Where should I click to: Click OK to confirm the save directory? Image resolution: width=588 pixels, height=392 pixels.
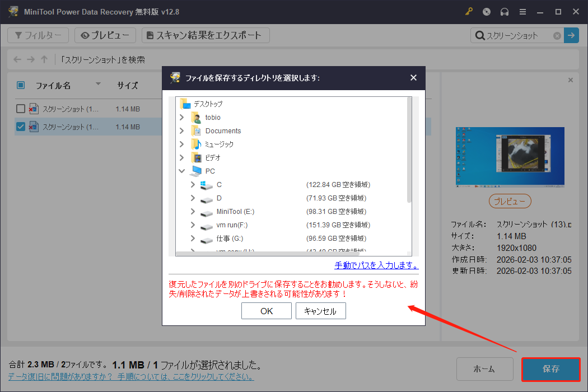click(x=266, y=311)
